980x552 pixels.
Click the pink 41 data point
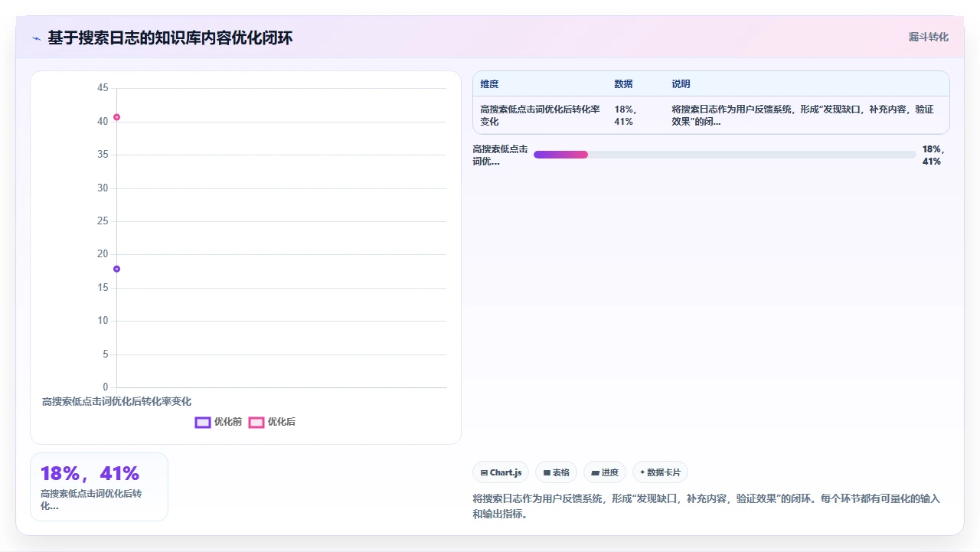pos(116,117)
